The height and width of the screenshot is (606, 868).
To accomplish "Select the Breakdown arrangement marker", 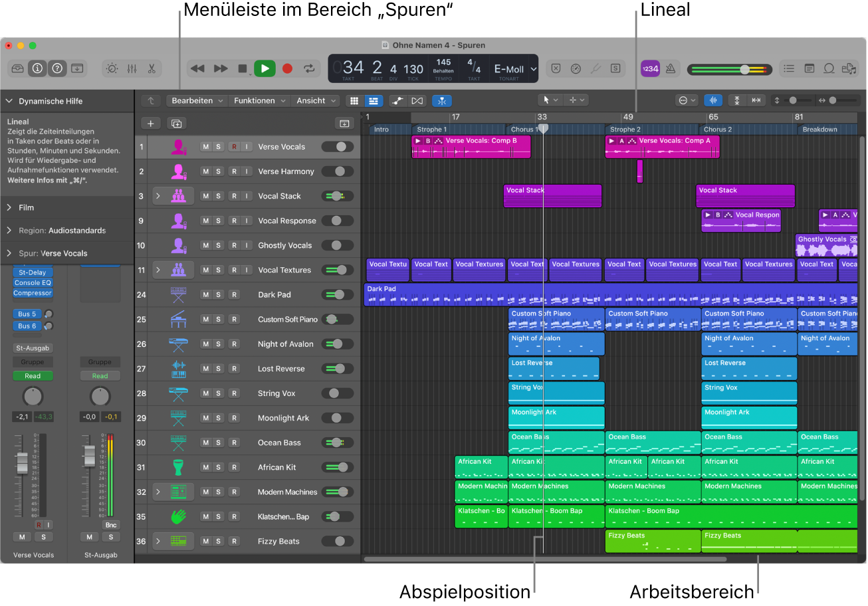I will [x=827, y=130].
